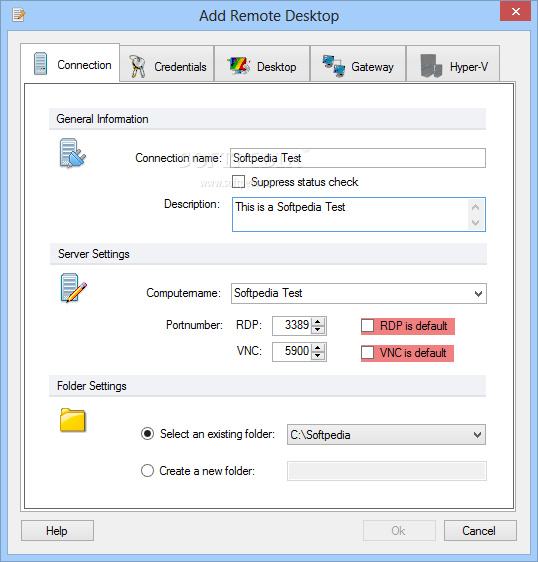Viewport: 538px width, 562px height.
Task: Click the Connection name input field
Action: [x=358, y=158]
